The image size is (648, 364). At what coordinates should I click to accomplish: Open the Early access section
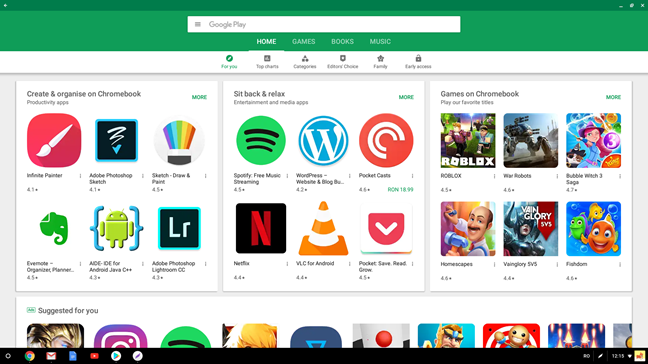click(418, 62)
